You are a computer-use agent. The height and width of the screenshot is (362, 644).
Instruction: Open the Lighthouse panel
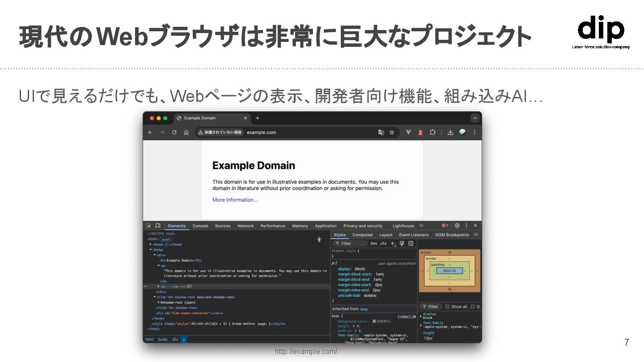[x=403, y=226]
